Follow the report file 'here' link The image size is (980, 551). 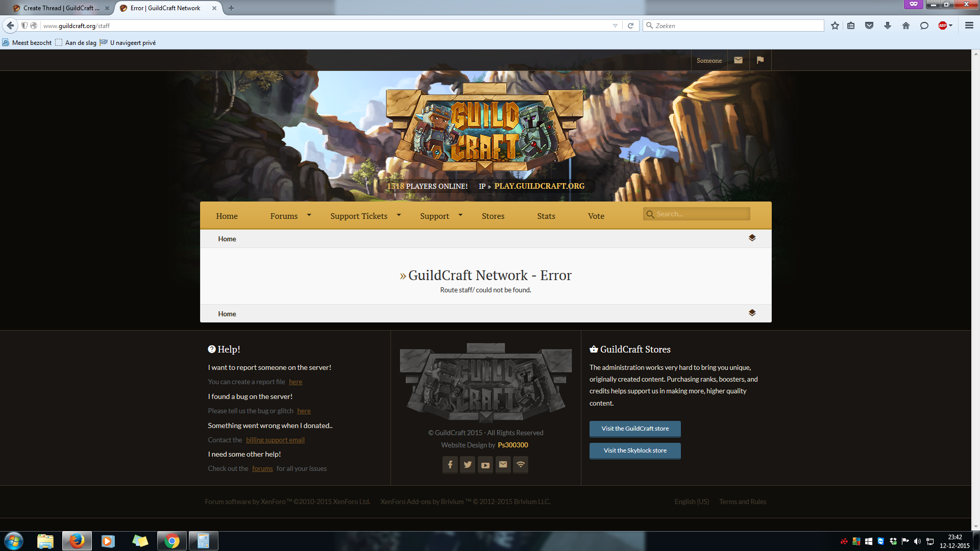[x=296, y=382]
